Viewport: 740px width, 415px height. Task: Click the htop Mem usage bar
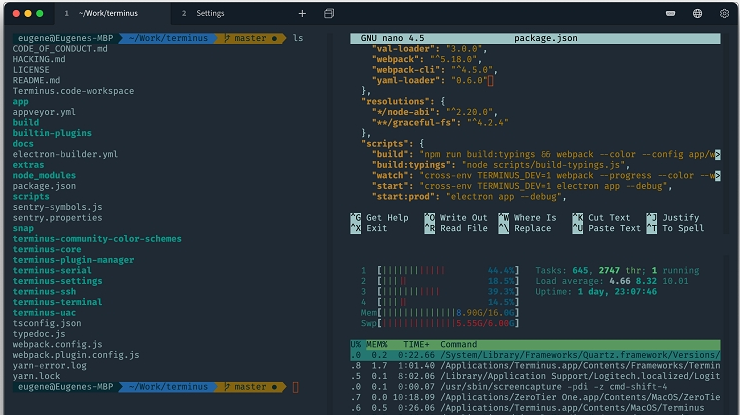pyautogui.click(x=438, y=312)
